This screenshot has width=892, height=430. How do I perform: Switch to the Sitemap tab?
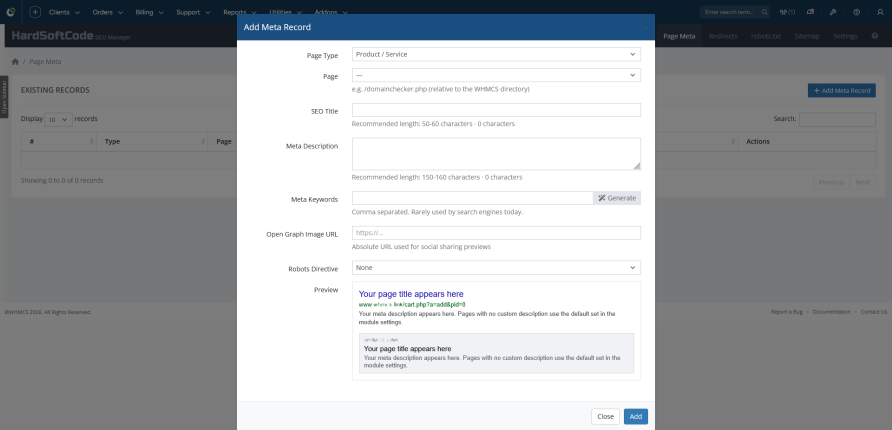(x=807, y=36)
